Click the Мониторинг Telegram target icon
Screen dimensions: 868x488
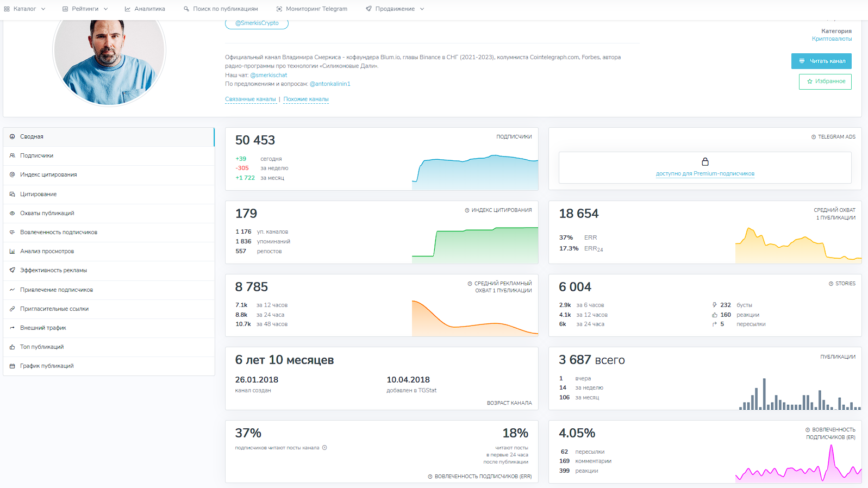pos(279,9)
